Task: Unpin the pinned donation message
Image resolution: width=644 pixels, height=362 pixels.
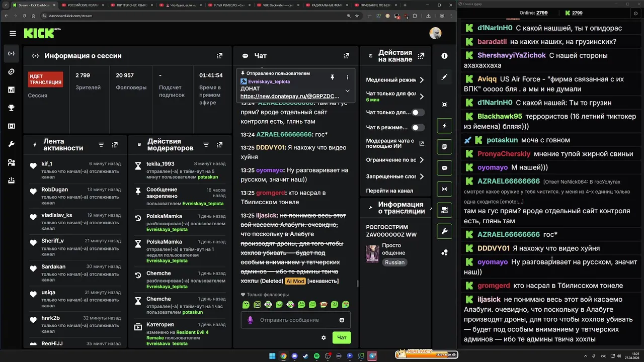Action: [x=332, y=77]
